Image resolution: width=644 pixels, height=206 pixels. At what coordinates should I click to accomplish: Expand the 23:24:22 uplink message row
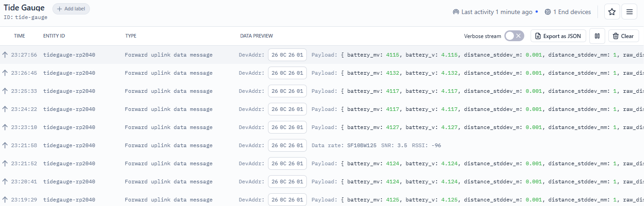168,109
